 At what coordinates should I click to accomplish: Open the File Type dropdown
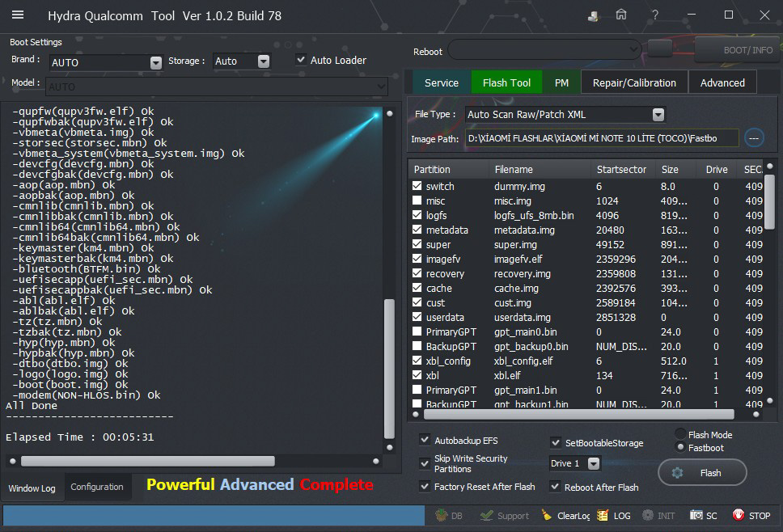pyautogui.click(x=658, y=115)
